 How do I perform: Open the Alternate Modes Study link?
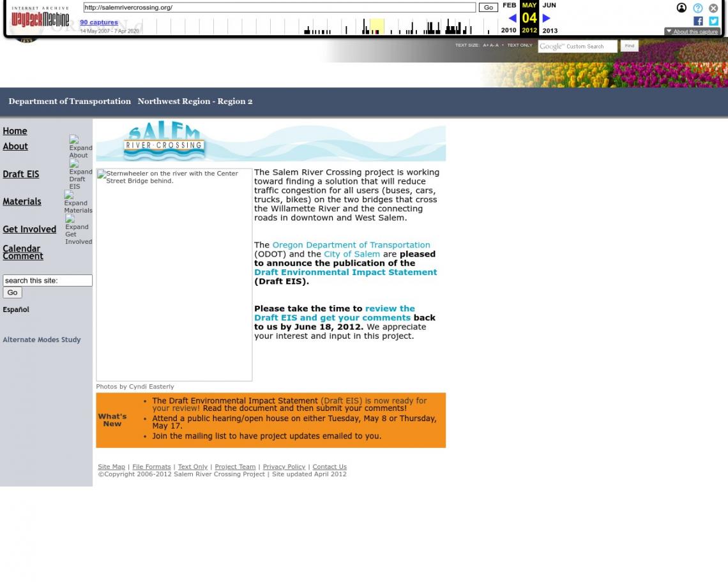tap(42, 339)
